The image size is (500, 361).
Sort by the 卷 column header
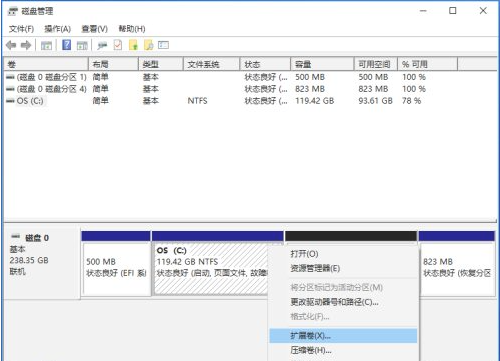46,64
